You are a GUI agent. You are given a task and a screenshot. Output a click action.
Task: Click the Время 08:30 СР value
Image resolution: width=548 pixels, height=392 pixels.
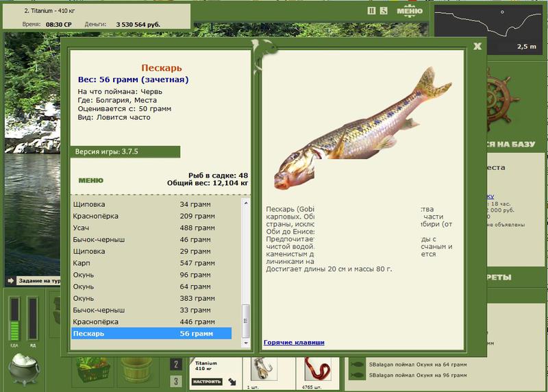click(59, 25)
